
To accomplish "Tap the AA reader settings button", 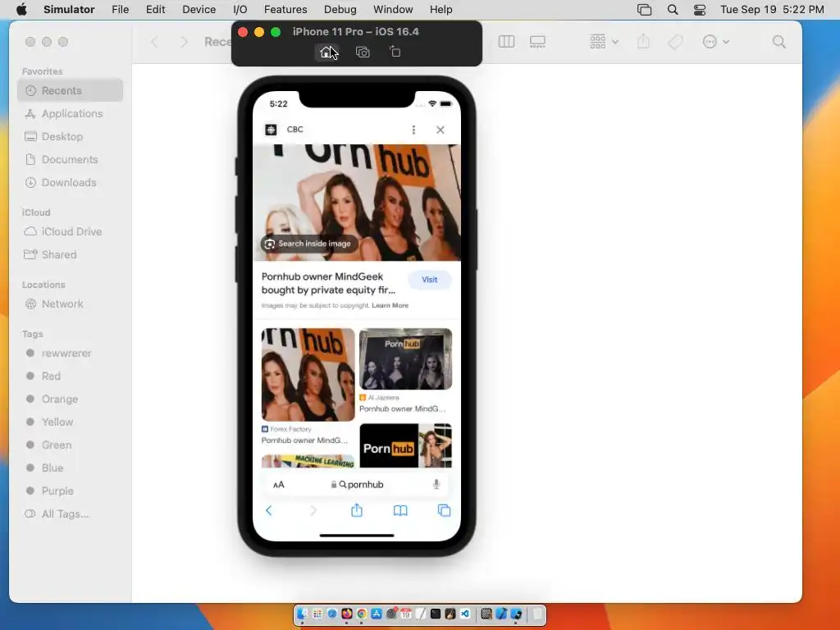I will [279, 485].
